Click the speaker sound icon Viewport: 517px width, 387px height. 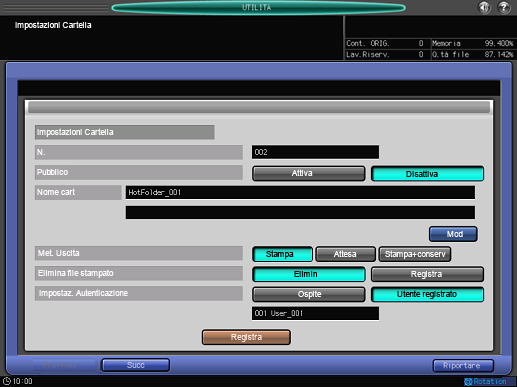point(484,7)
